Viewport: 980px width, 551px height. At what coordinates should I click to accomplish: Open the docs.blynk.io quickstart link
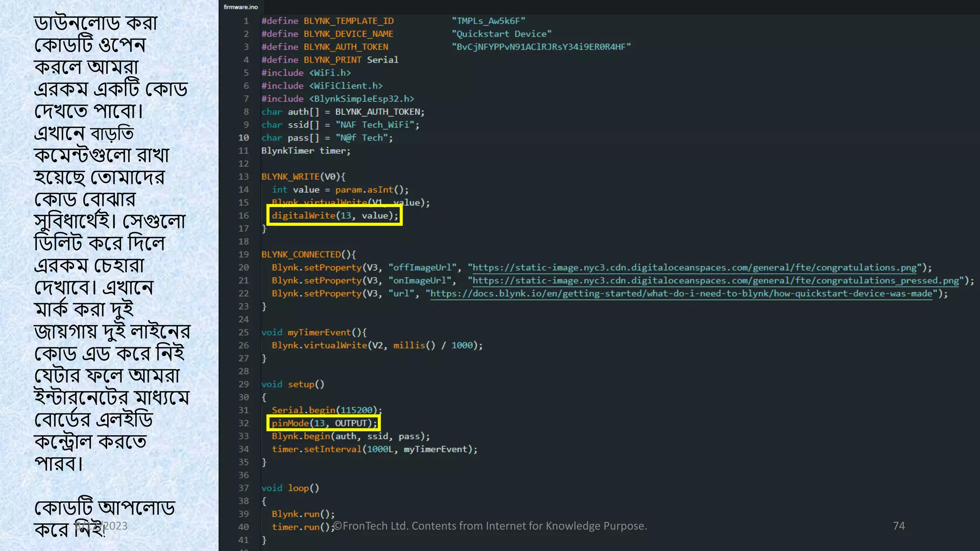(681, 293)
